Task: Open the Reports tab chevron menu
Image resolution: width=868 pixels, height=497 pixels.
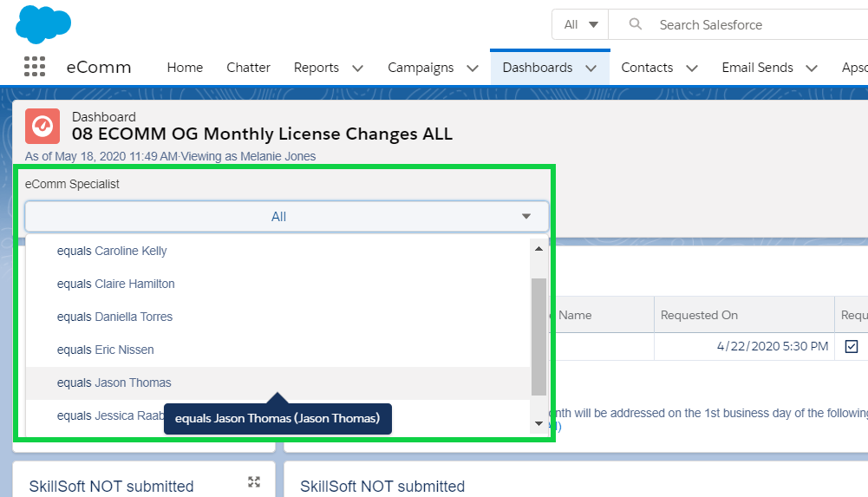Action: point(358,68)
